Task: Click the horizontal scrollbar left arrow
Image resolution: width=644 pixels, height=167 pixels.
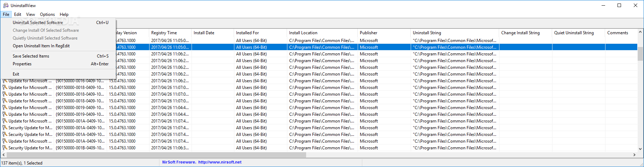Action: tap(4, 155)
